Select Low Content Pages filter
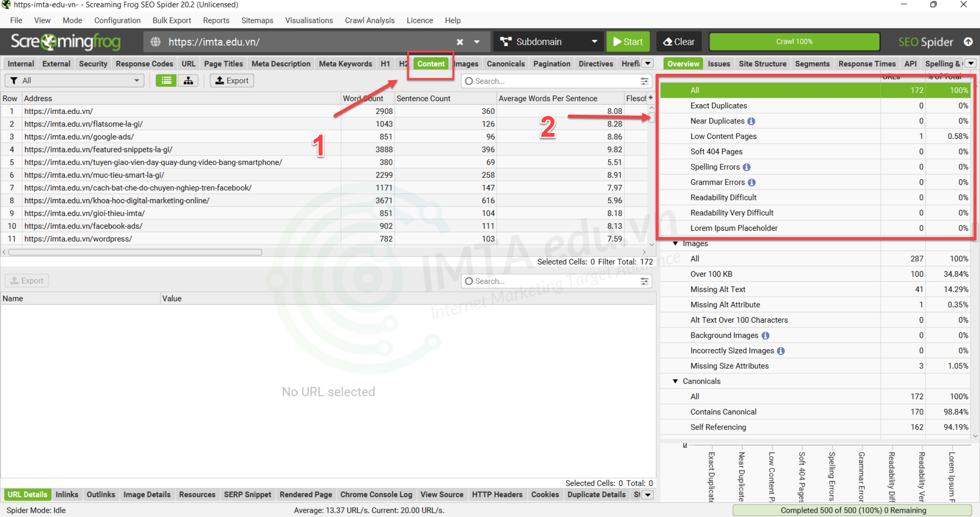 click(x=815, y=136)
